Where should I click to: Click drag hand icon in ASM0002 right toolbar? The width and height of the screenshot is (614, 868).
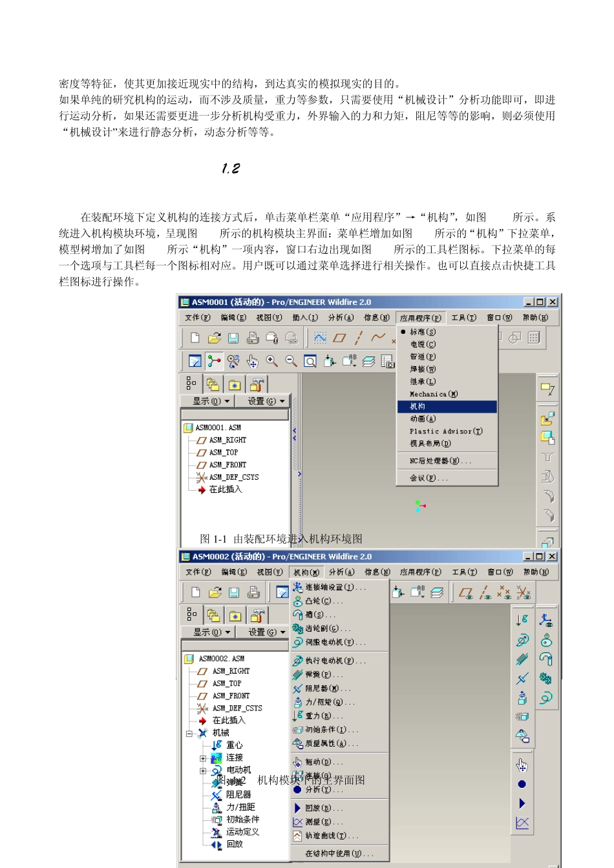[x=522, y=765]
